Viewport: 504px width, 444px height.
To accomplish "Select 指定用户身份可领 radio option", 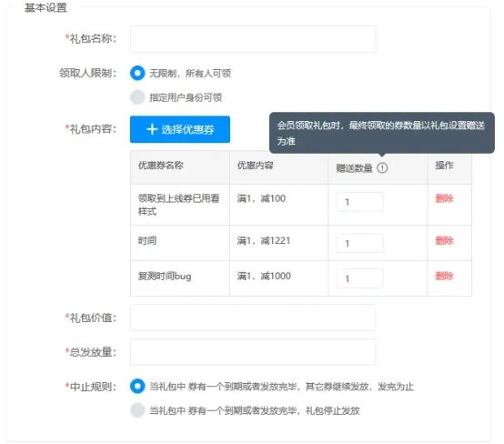I will point(137,97).
